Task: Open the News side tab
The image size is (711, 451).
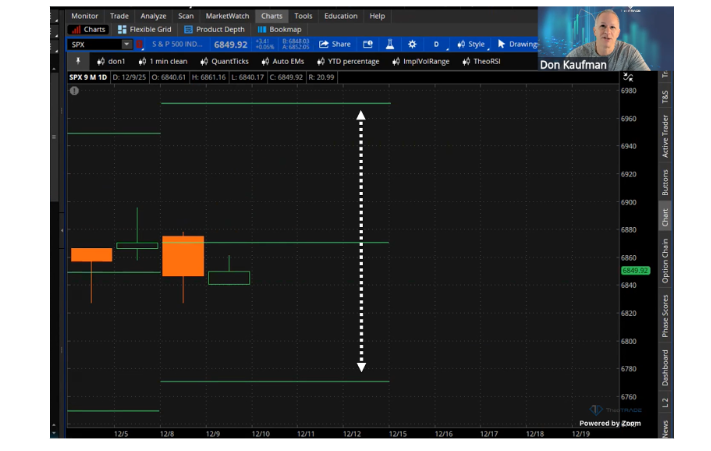Action: (665, 428)
